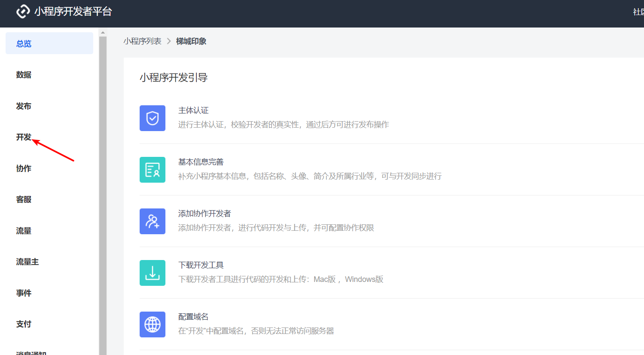Open 事件 in the sidebar
This screenshot has height=355, width=644.
[x=24, y=293]
